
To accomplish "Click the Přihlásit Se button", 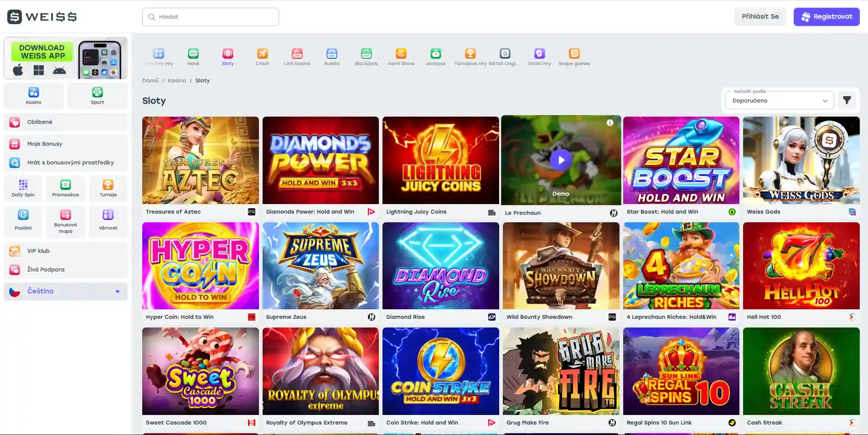I will (x=760, y=17).
